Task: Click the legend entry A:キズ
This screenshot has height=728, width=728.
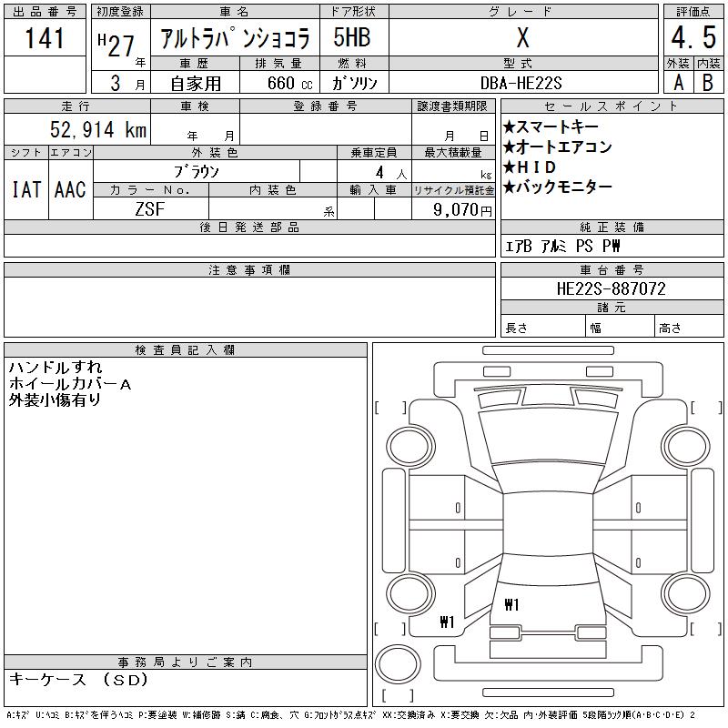Action: click(x=17, y=715)
